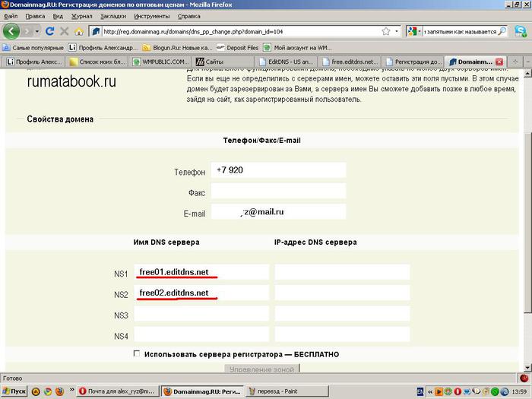
Task: Expand the quick launch chevron
Action: pyautogui.click(x=71, y=390)
